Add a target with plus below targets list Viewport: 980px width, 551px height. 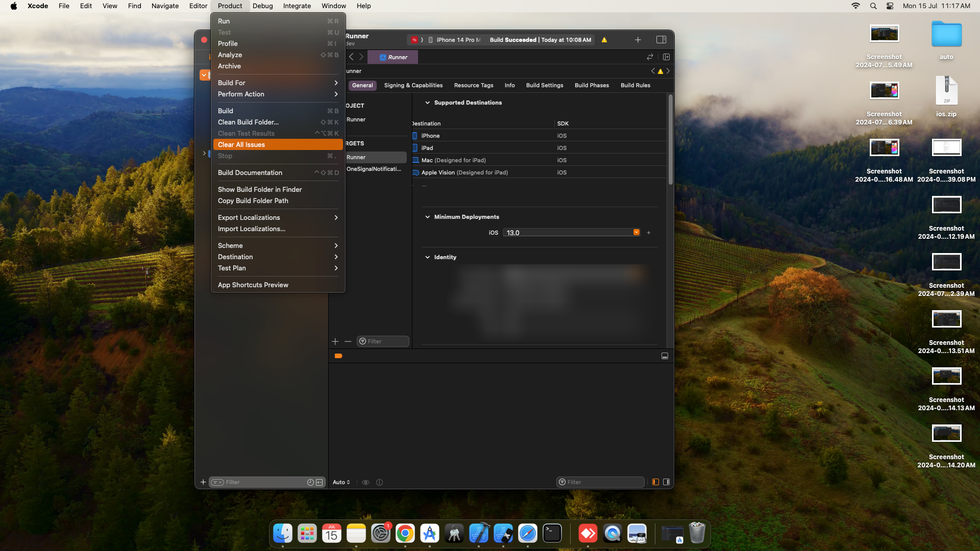[x=335, y=341]
